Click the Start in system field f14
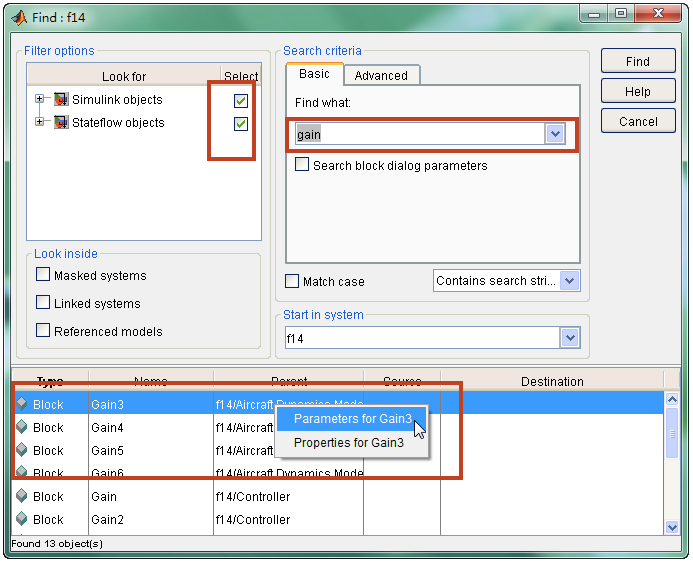The width and height of the screenshot is (693, 565). tap(423, 339)
